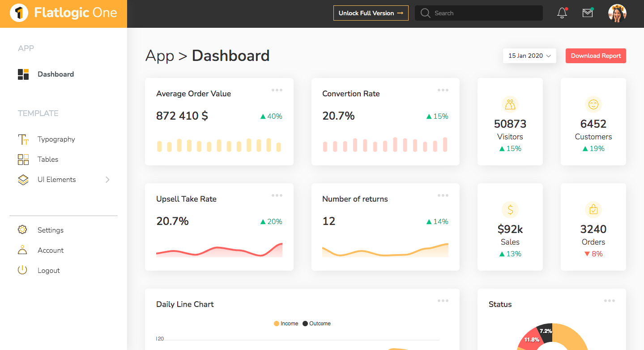Toggle the Outcome legend item
The width and height of the screenshot is (644, 350).
[317, 324]
